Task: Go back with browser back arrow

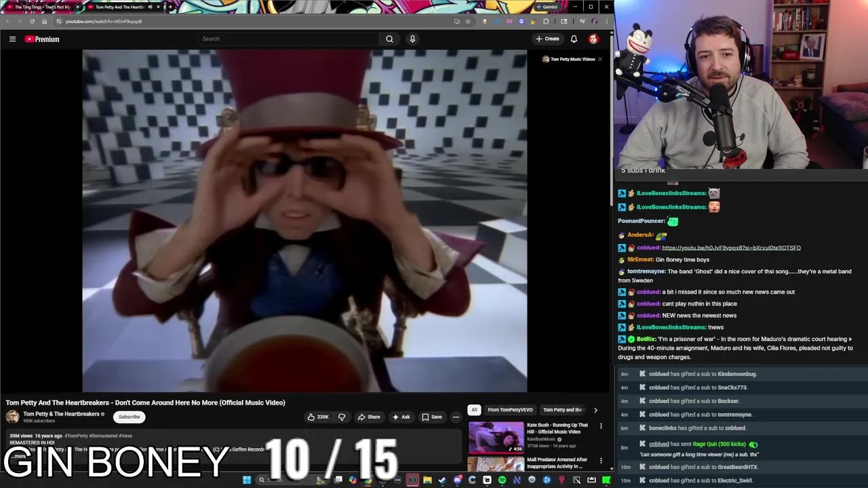Action: (7, 21)
